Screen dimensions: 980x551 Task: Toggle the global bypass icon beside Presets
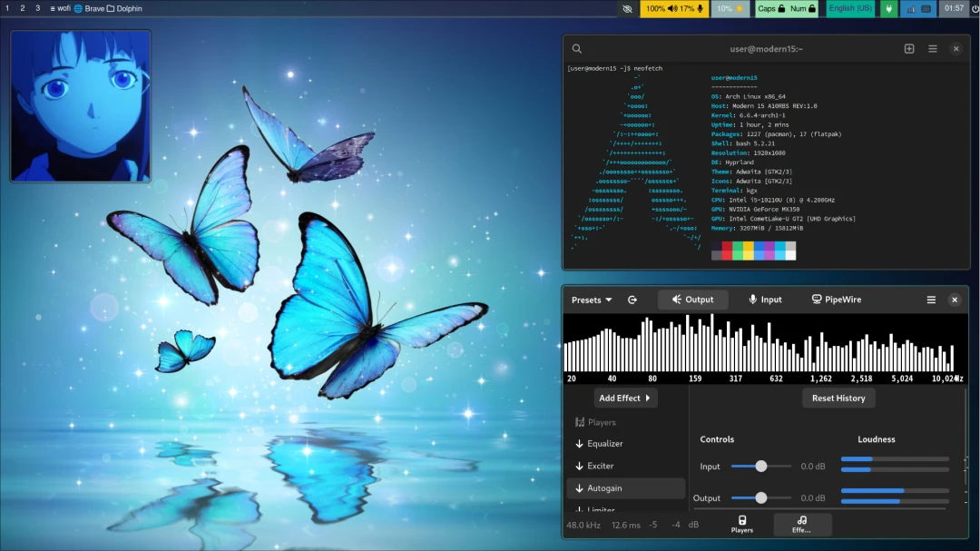632,300
